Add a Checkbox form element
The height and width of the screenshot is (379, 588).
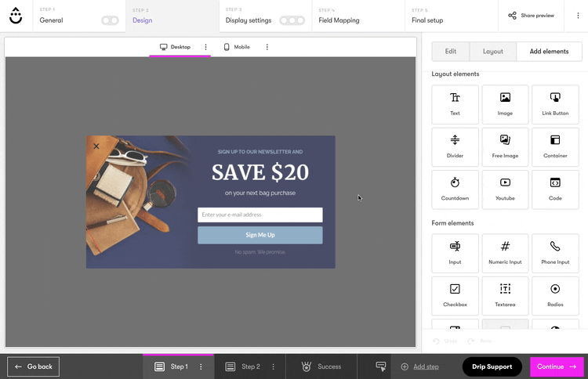455,295
